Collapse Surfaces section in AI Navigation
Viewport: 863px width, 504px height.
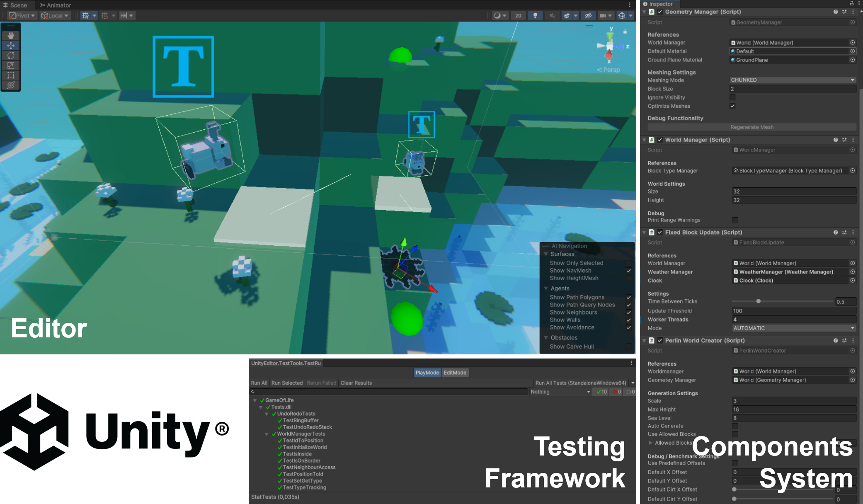tap(546, 254)
